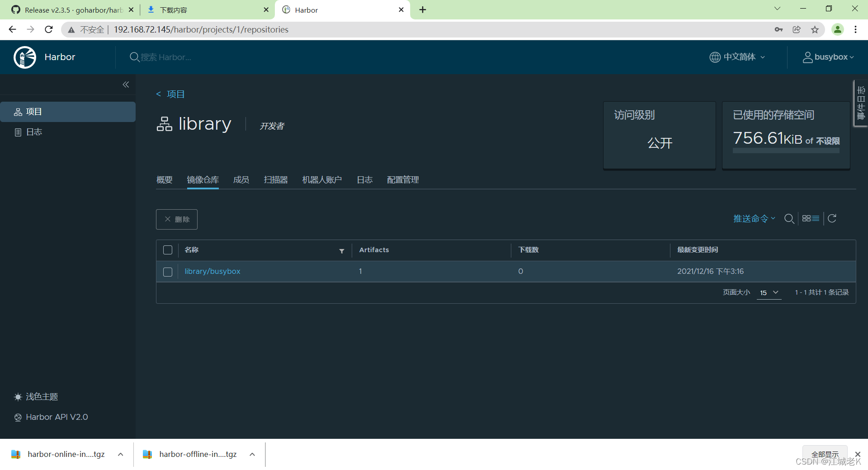This screenshot has height=470, width=868.
Task: Expand harbor-online-in....tgz download options
Action: coord(120,454)
